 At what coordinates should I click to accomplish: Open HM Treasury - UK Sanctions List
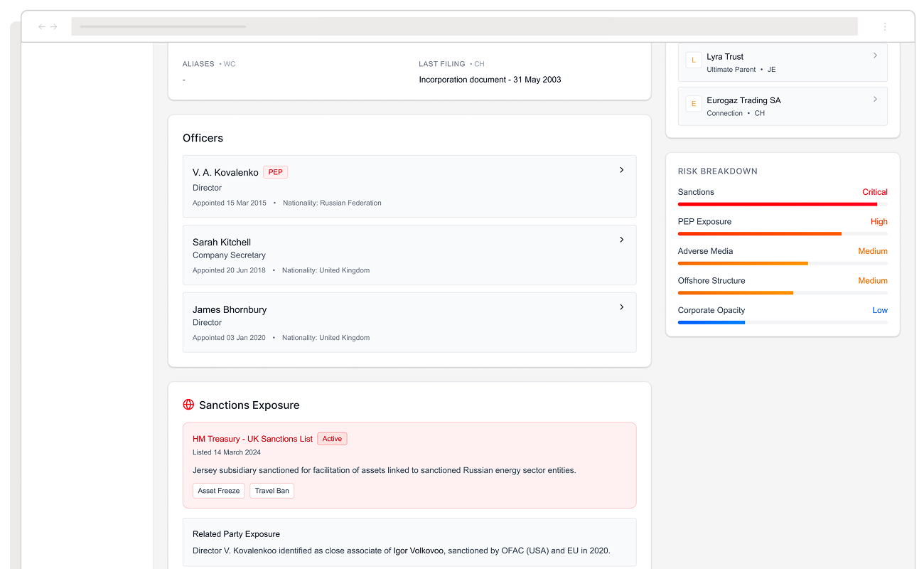point(252,439)
